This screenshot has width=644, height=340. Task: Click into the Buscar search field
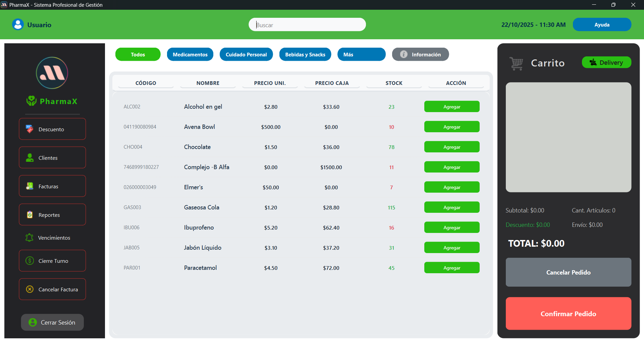tap(307, 25)
